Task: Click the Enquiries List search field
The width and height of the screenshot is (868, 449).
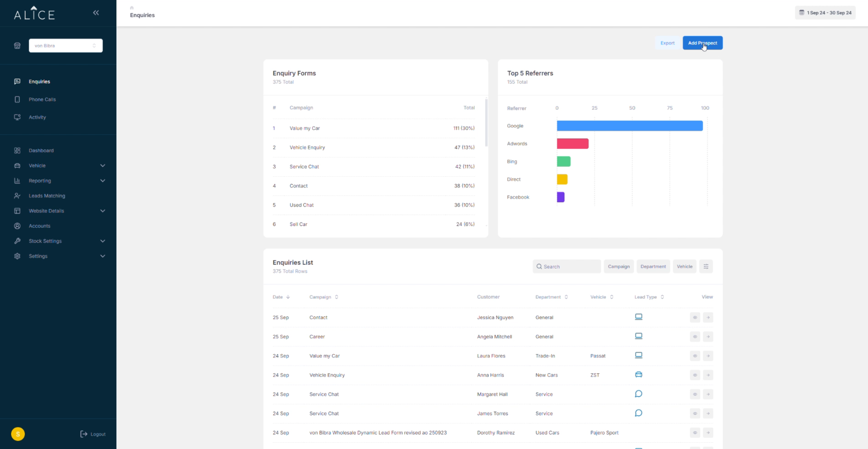Action: pos(567,266)
